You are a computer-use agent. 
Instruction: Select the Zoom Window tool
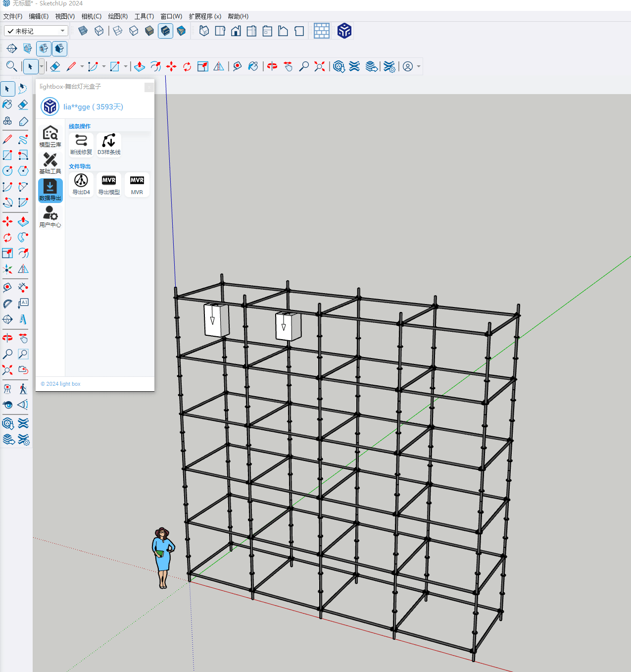(x=23, y=354)
